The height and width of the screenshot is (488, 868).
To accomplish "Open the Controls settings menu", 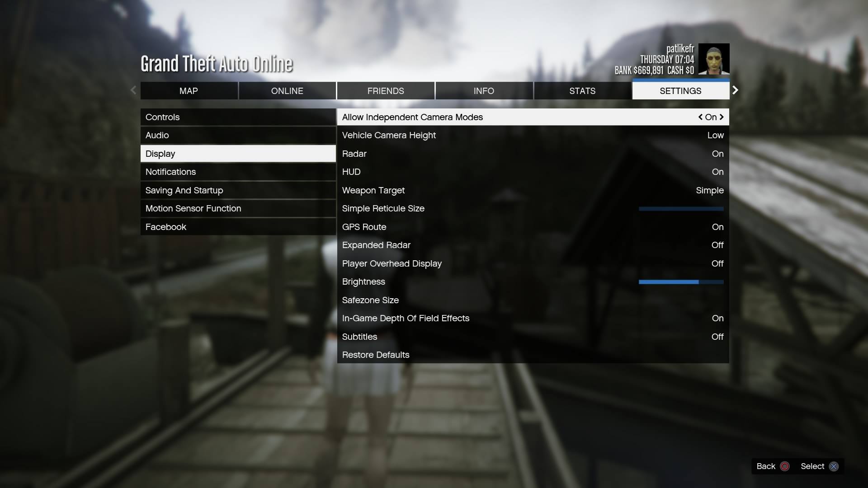I will [x=238, y=117].
